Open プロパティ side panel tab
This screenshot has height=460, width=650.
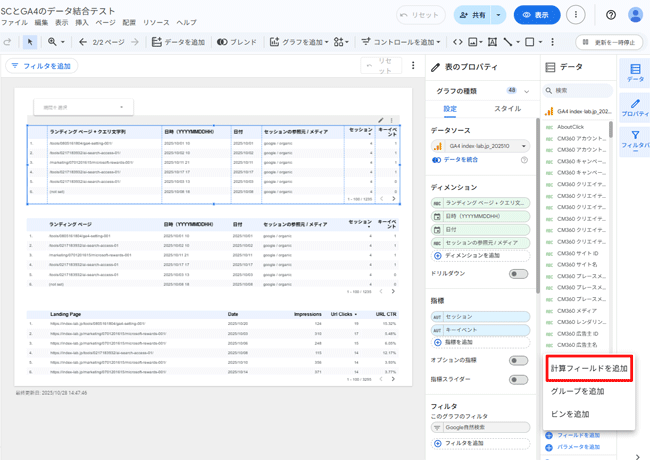(x=635, y=107)
